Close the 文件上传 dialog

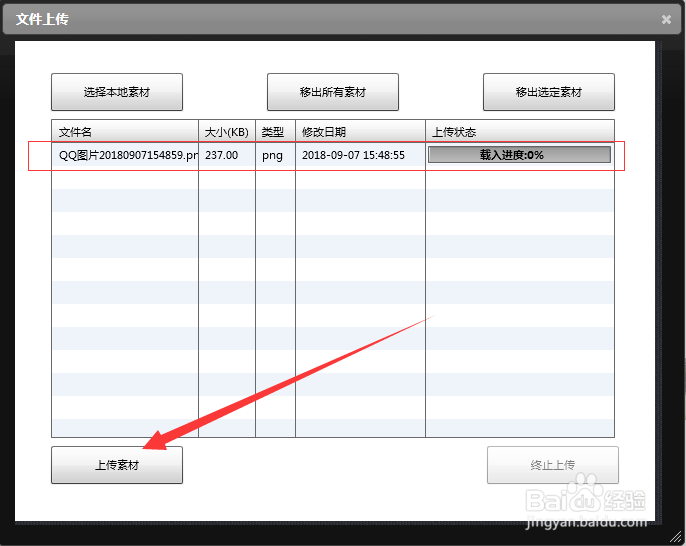tap(666, 19)
